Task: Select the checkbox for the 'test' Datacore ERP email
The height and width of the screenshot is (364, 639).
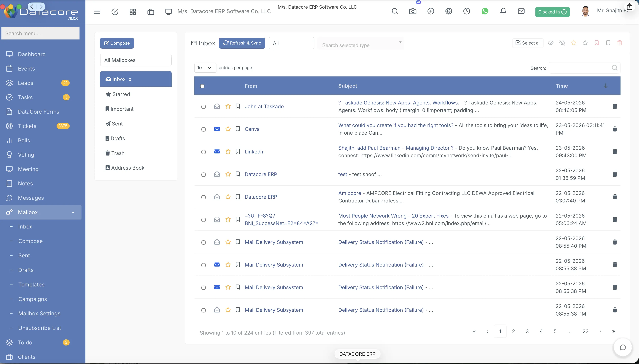Action: tap(204, 174)
